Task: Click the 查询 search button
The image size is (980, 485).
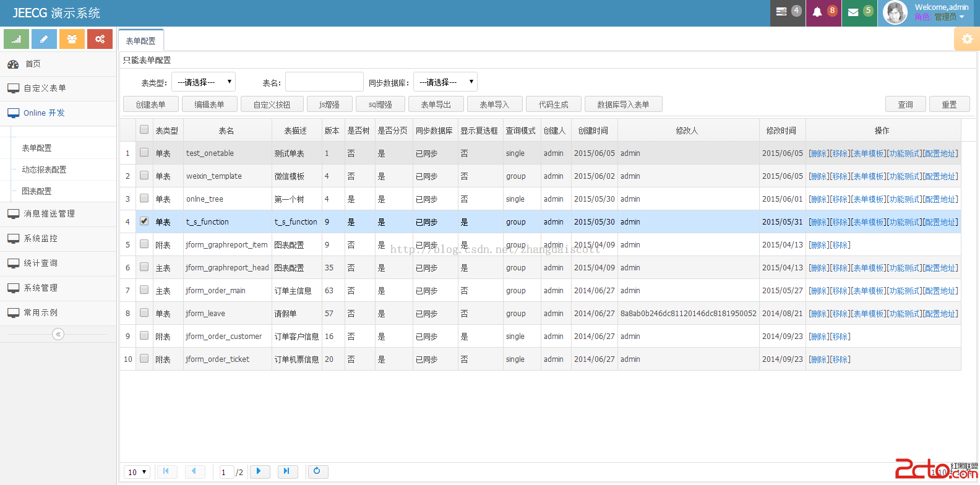Action: (x=906, y=104)
